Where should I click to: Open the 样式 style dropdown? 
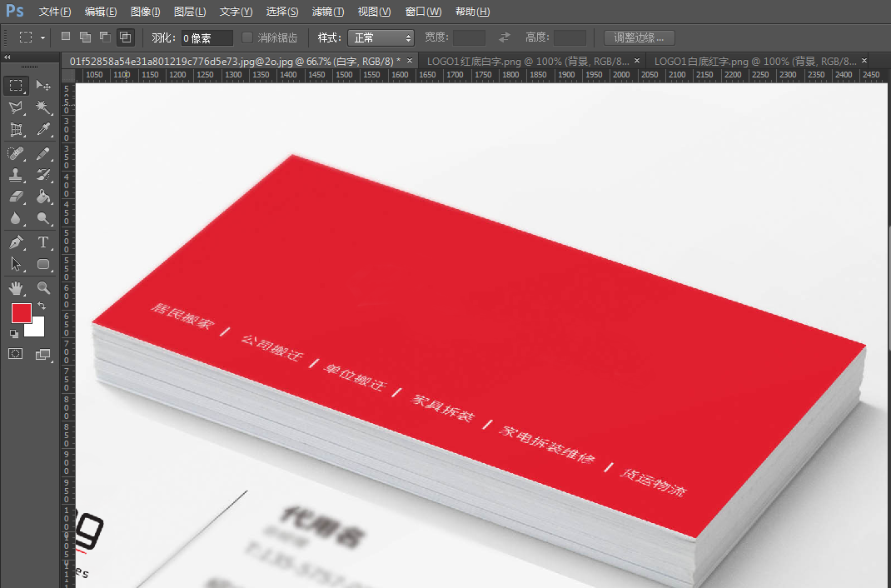point(381,37)
